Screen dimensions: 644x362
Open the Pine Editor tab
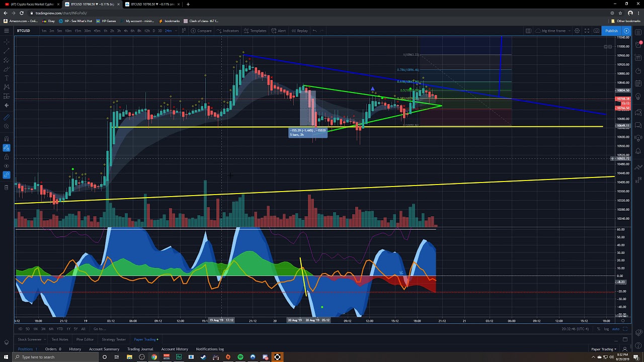pos(85,339)
